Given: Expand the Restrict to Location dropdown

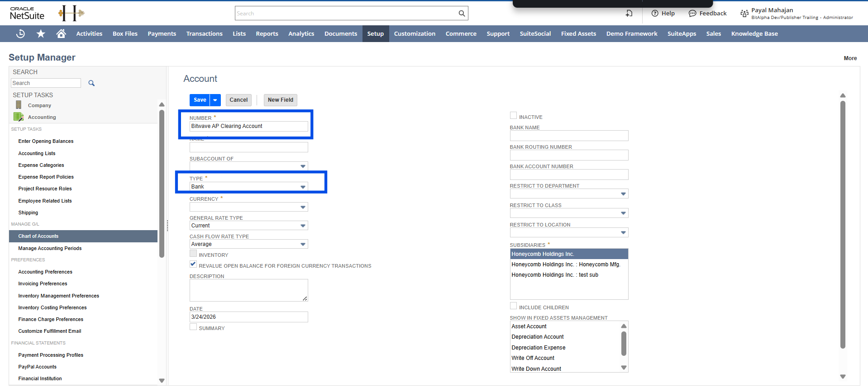Looking at the screenshot, I should click(623, 233).
